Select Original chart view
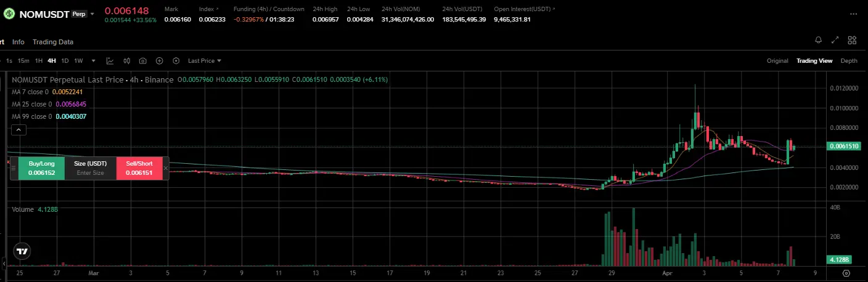868x282 pixels. (777, 61)
